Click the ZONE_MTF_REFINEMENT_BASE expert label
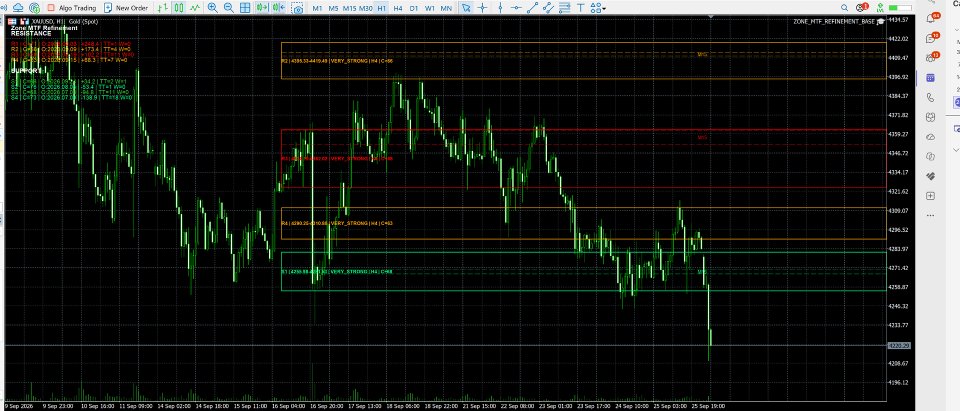 (x=839, y=21)
